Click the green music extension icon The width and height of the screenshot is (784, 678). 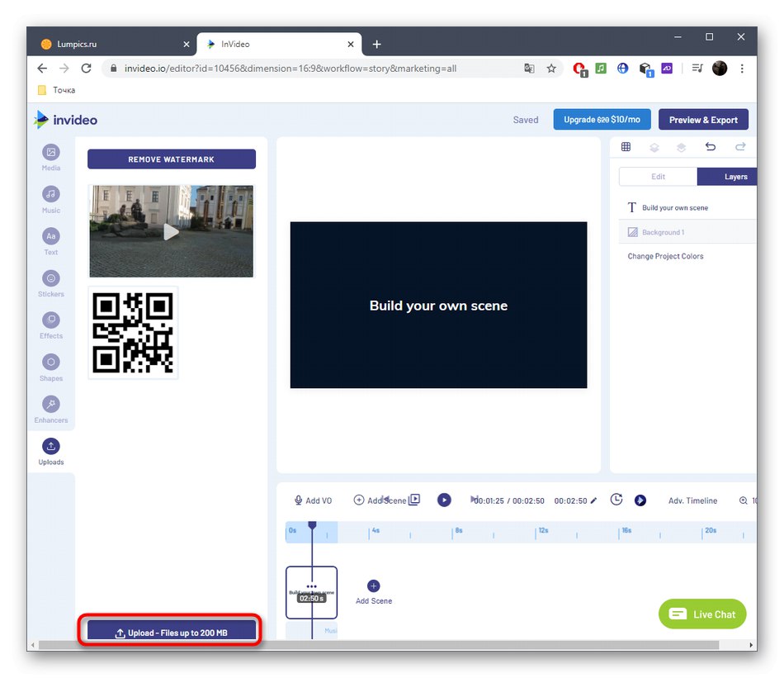[601, 68]
